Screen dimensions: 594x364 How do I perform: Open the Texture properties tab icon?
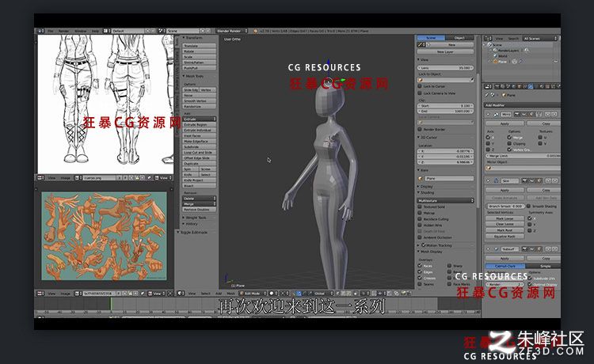pos(548,87)
